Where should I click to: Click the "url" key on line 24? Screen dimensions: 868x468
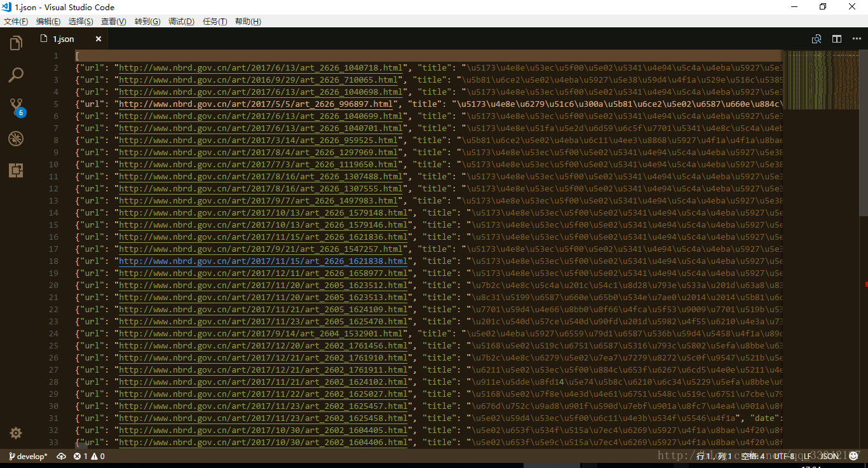[92, 333]
